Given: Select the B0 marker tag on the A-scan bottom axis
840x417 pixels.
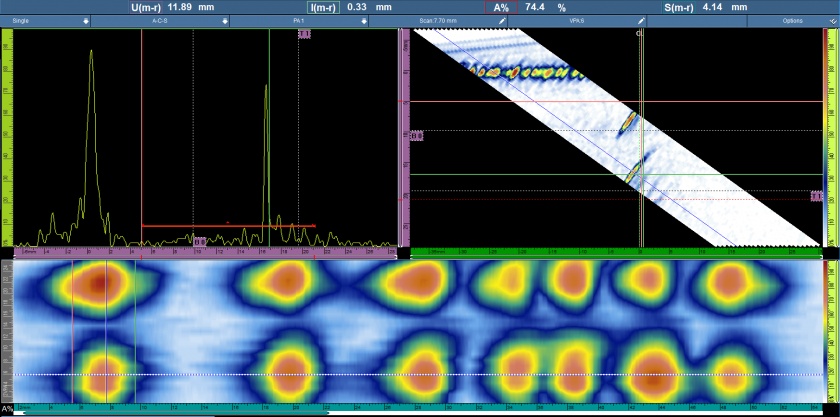Looking at the screenshot, I should click(x=199, y=241).
